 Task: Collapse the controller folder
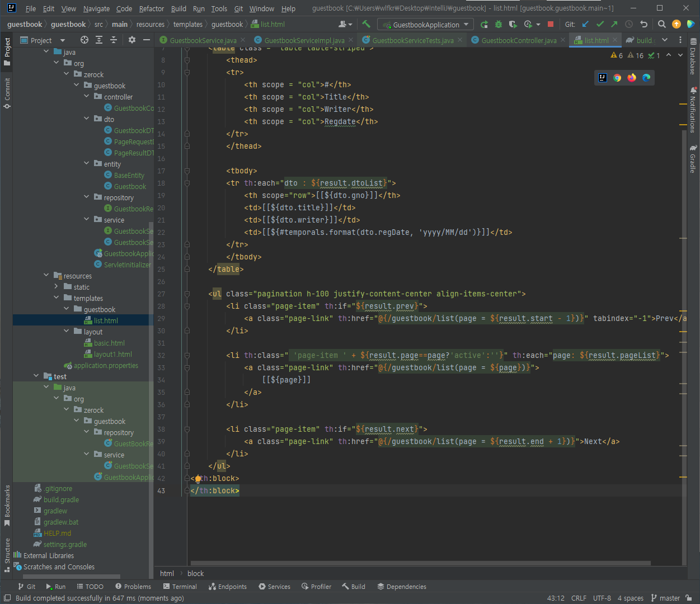point(87,96)
